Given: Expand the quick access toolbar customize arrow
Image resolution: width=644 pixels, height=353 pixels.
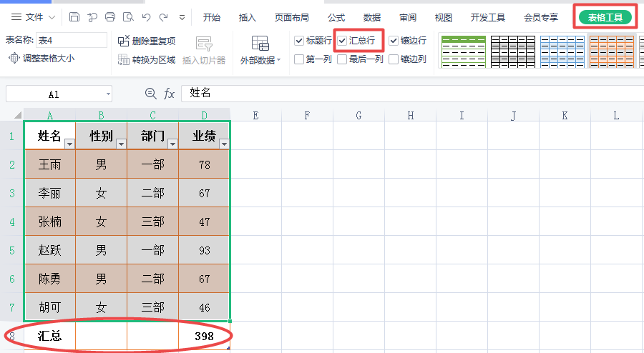Looking at the screenshot, I should [182, 17].
